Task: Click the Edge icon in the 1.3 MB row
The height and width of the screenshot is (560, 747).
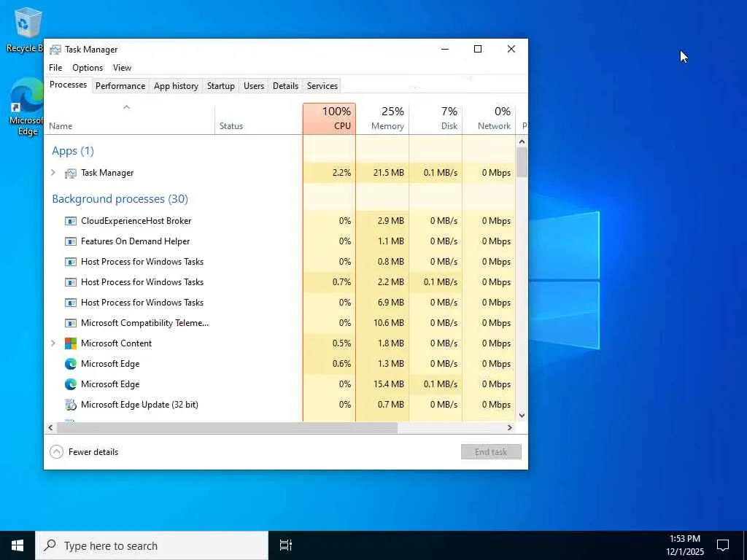Action: pos(71,364)
